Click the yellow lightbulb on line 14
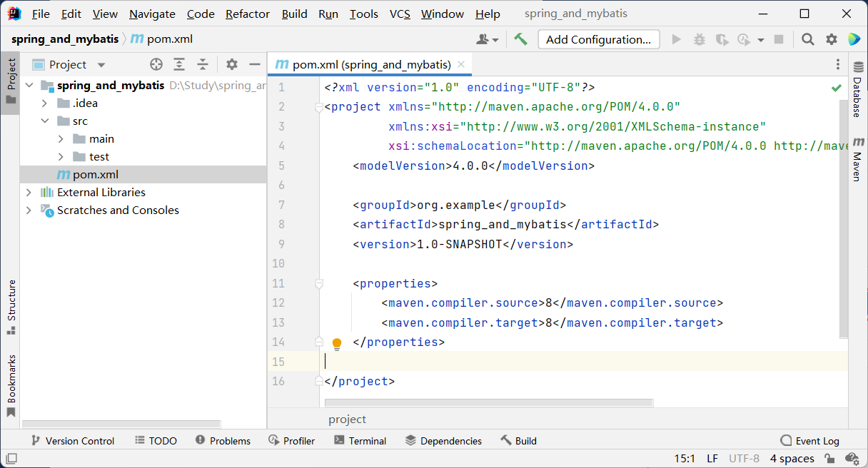 337,345
